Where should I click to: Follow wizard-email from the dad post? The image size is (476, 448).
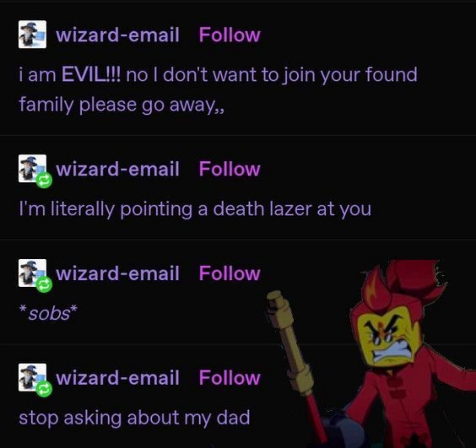point(229,377)
